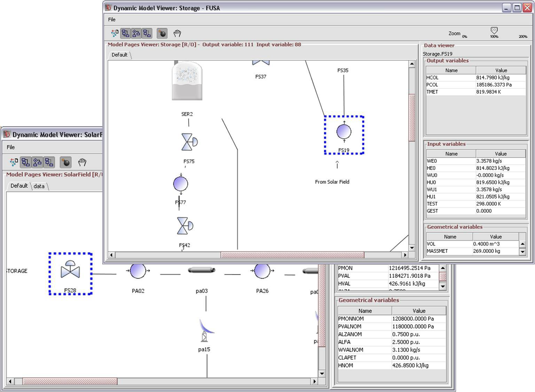This screenshot has height=392, width=535.
Task: Toggle the third diagram view button in Storage toolbar
Action: pyautogui.click(x=147, y=33)
